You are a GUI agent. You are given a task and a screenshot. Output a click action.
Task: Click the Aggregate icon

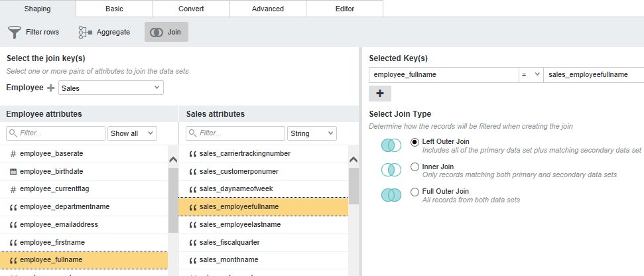coord(85,32)
